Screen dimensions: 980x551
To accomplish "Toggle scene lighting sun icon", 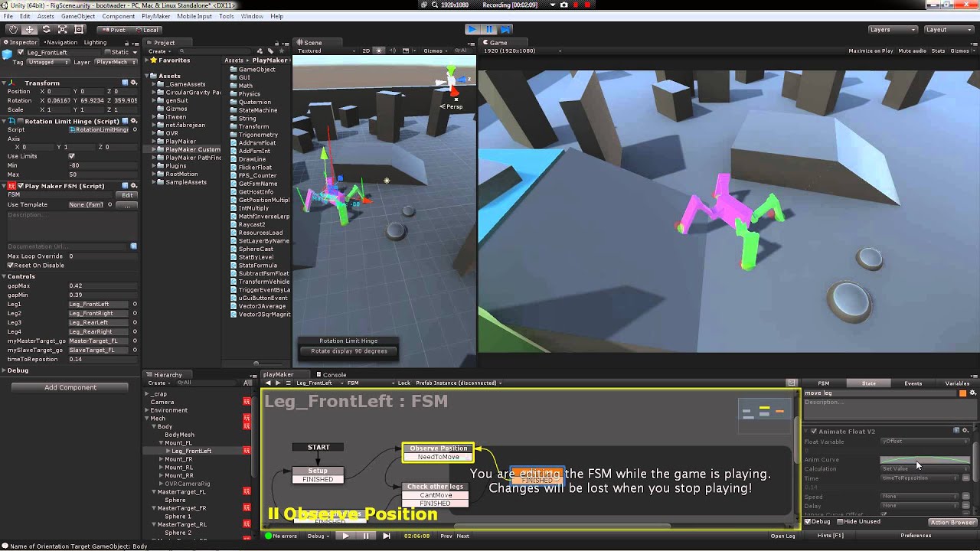I will pyautogui.click(x=377, y=51).
